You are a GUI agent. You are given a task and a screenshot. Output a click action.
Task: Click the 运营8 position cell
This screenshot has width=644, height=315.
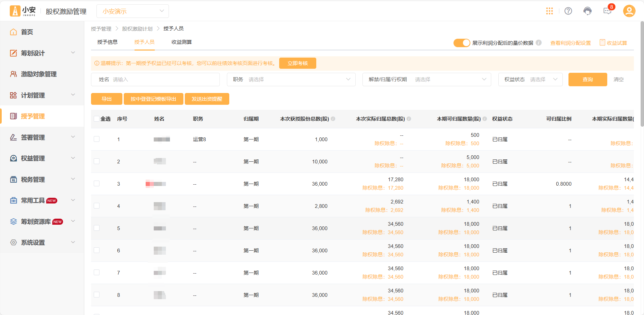coord(199,139)
